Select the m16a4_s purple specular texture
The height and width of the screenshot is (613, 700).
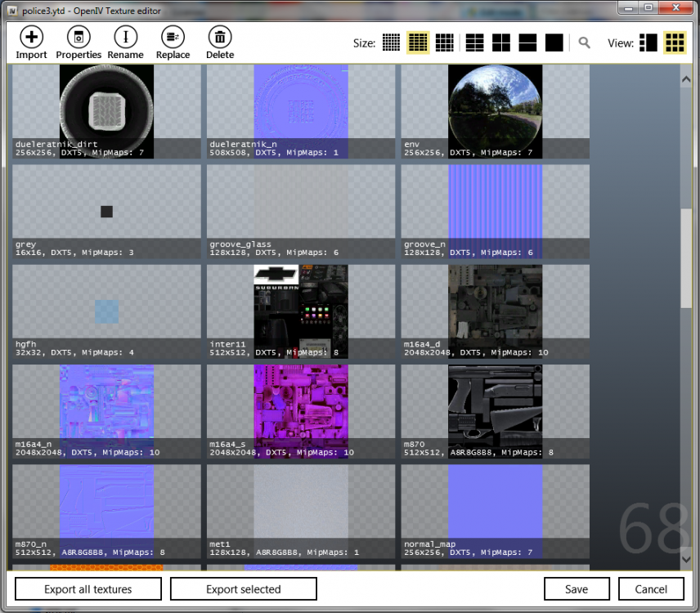pyautogui.click(x=301, y=411)
